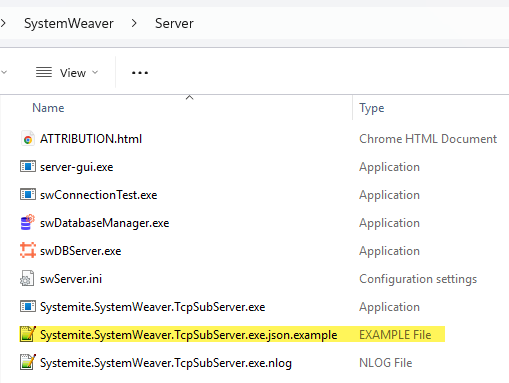Click the swConnectionTest.exe application icon
Screen dimensions: 509x383
click(28, 195)
